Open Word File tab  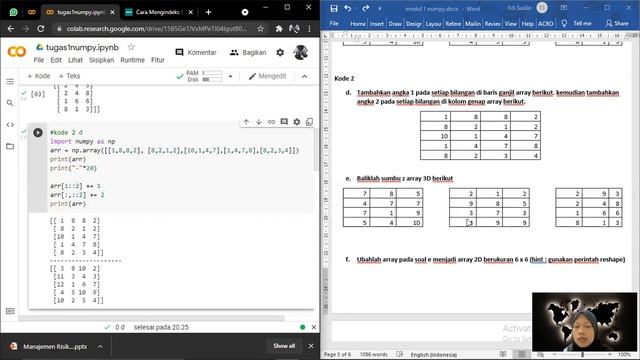(x=334, y=24)
